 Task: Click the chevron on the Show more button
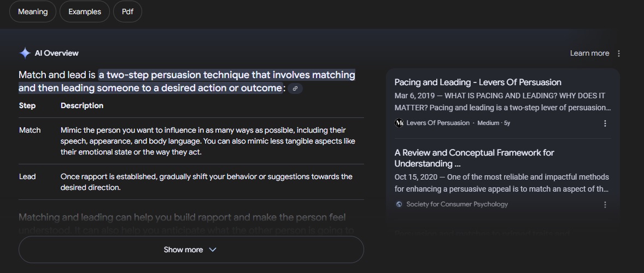[213, 250]
